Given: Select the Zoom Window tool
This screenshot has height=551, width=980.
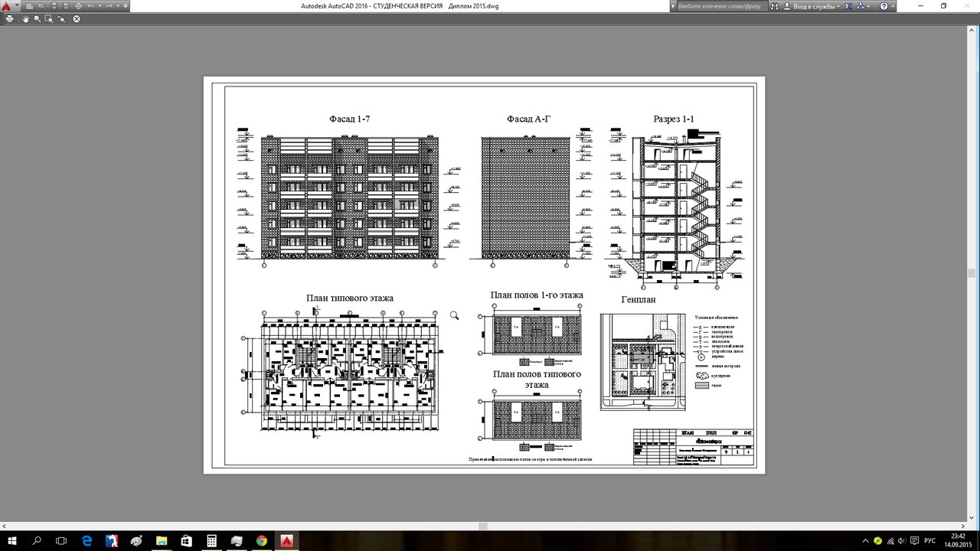Looking at the screenshot, I should pyautogui.click(x=49, y=18).
